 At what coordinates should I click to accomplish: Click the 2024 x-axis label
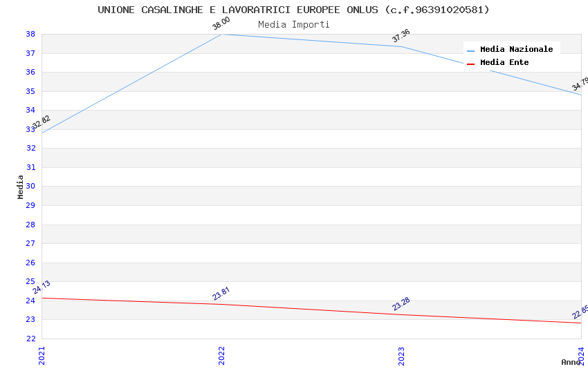pos(581,356)
